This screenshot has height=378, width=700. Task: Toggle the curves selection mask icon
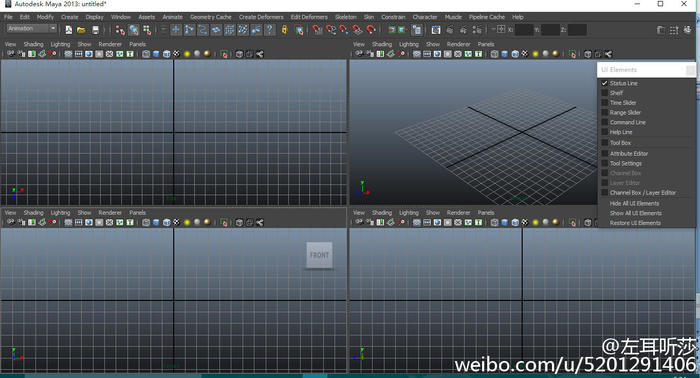[203, 30]
